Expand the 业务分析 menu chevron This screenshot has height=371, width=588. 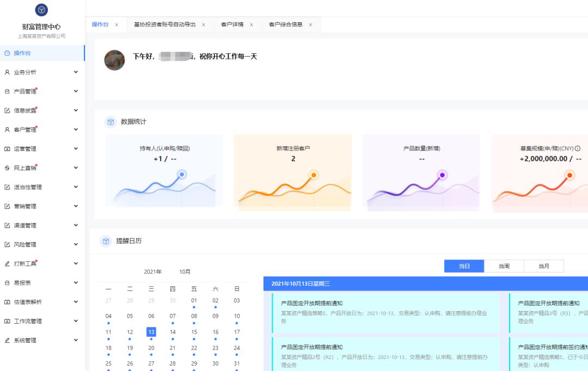tap(76, 72)
